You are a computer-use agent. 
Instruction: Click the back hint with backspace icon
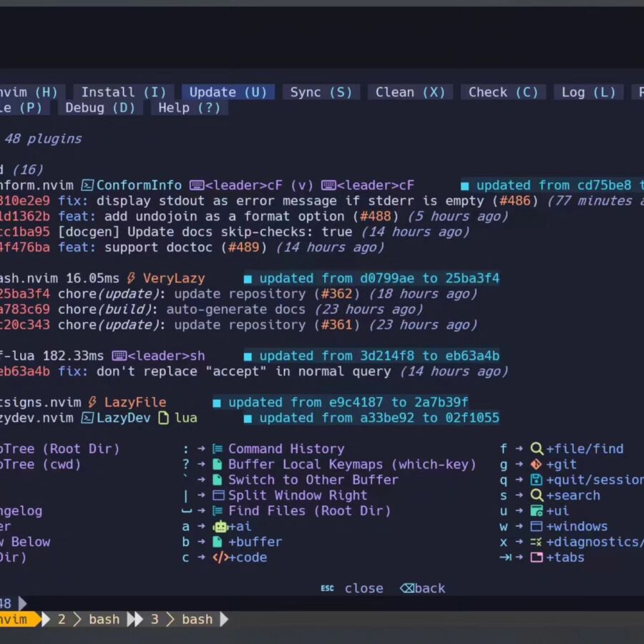pos(423,589)
